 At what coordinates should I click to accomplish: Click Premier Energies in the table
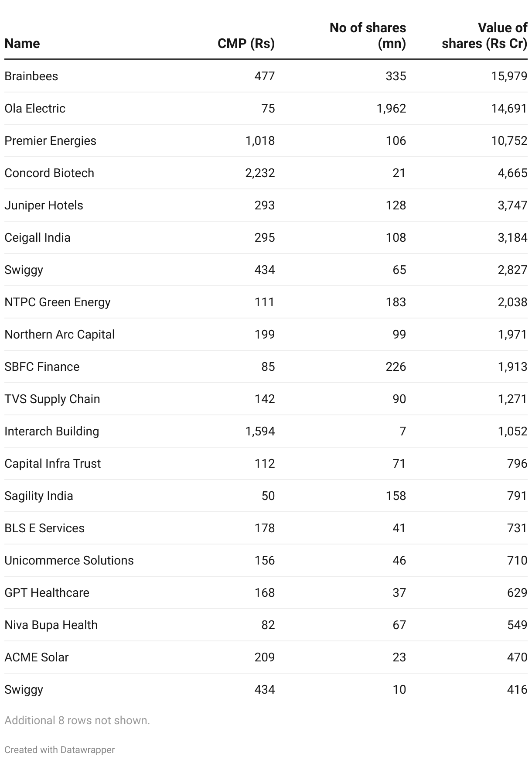[50, 141]
